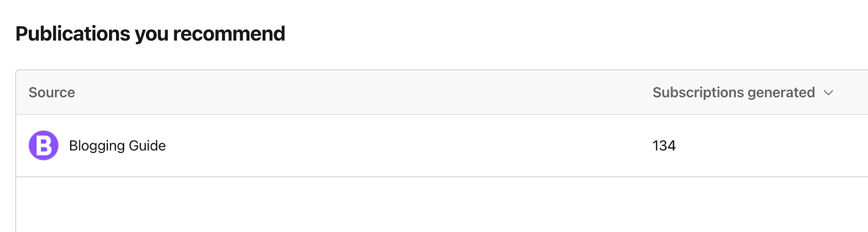Click the word recommend in the title

click(x=229, y=34)
